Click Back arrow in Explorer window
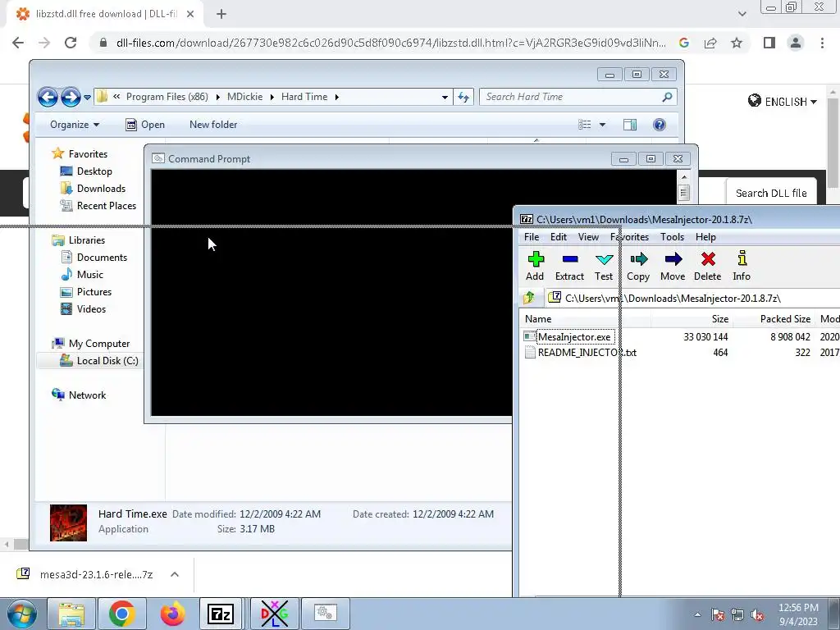 point(48,97)
